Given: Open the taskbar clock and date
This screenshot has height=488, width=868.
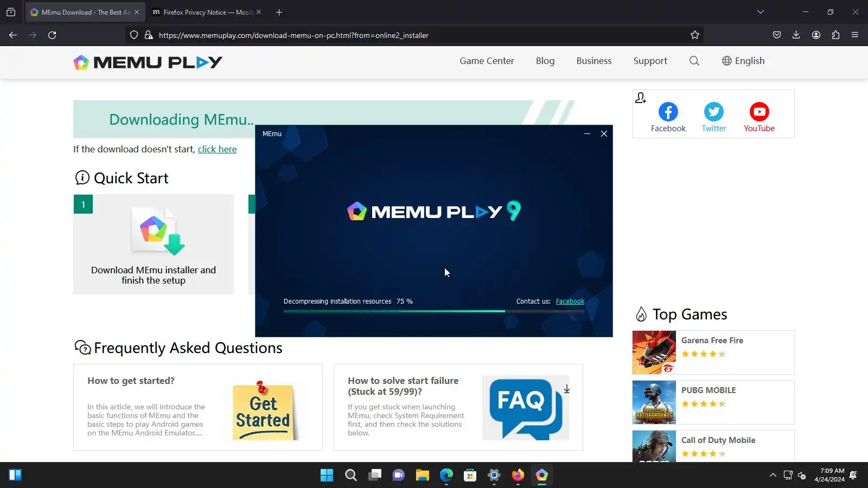Looking at the screenshot, I should pyautogui.click(x=829, y=475).
